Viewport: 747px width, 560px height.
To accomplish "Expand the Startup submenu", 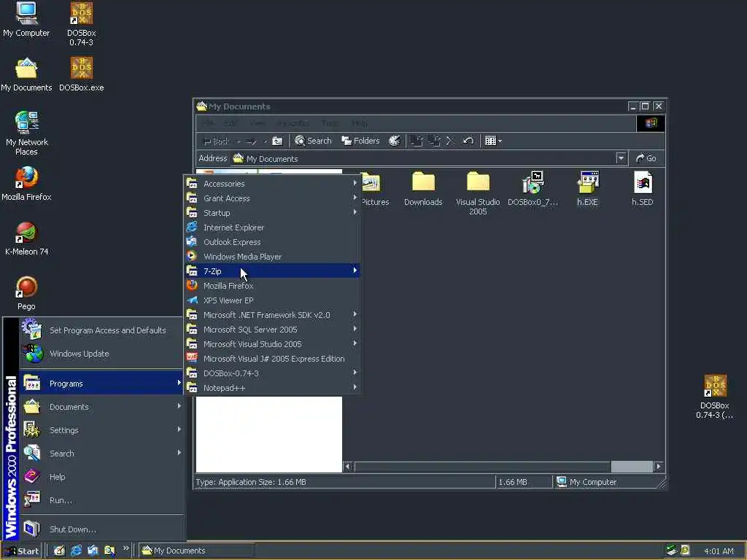I will click(x=272, y=213).
